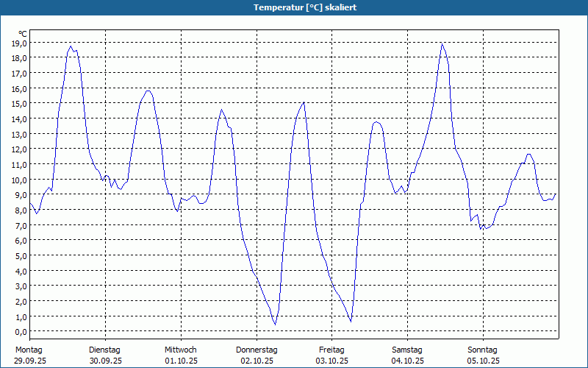Click the 15,0 y-axis label

coord(19,104)
